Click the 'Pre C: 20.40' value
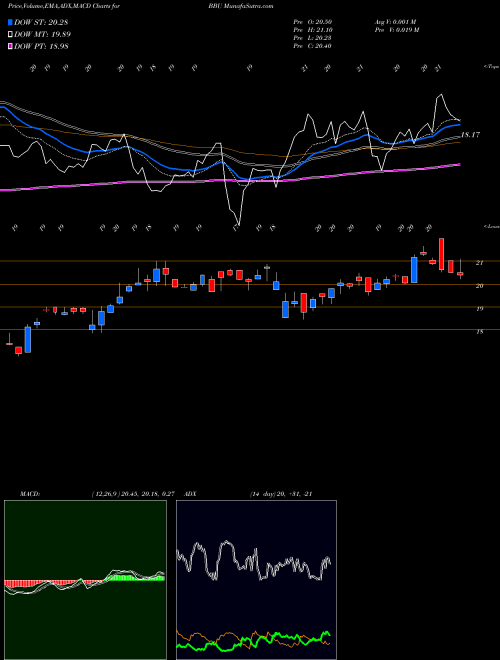 [x=313, y=46]
